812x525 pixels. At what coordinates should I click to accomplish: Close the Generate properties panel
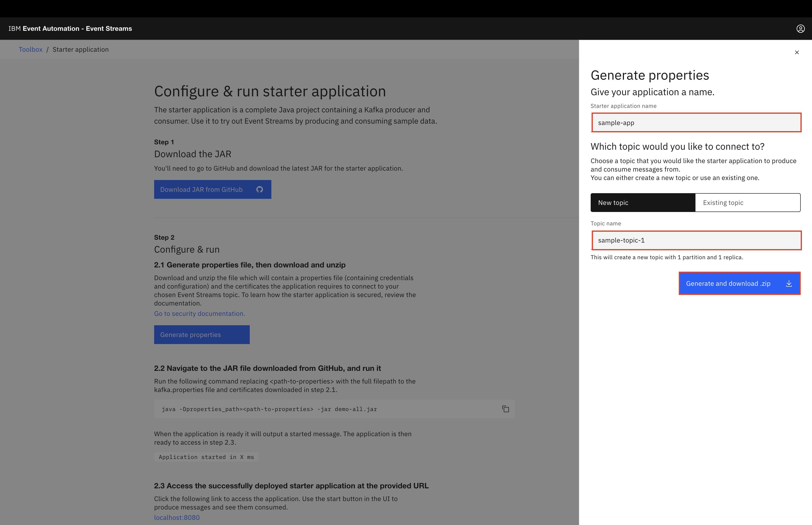(x=797, y=52)
